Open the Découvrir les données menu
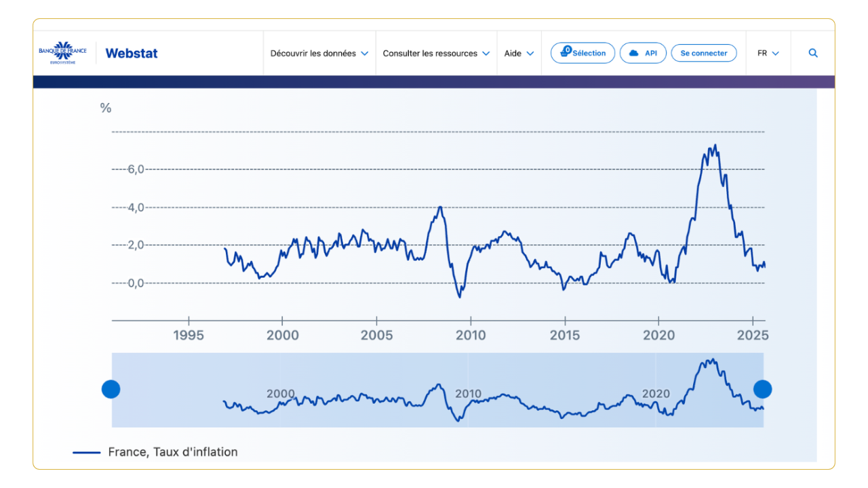The image size is (868, 488). [313, 54]
